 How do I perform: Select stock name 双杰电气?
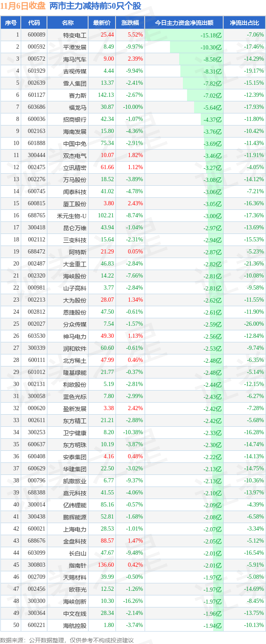(75, 155)
